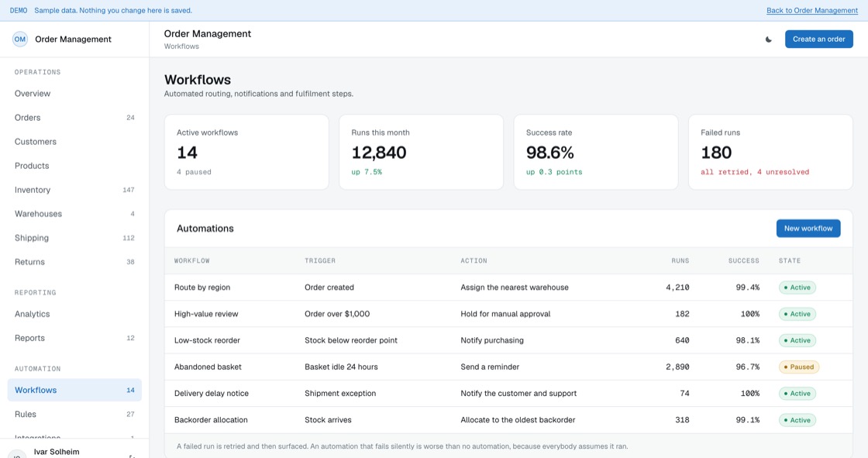Open the Route by region workflow

pos(202,288)
